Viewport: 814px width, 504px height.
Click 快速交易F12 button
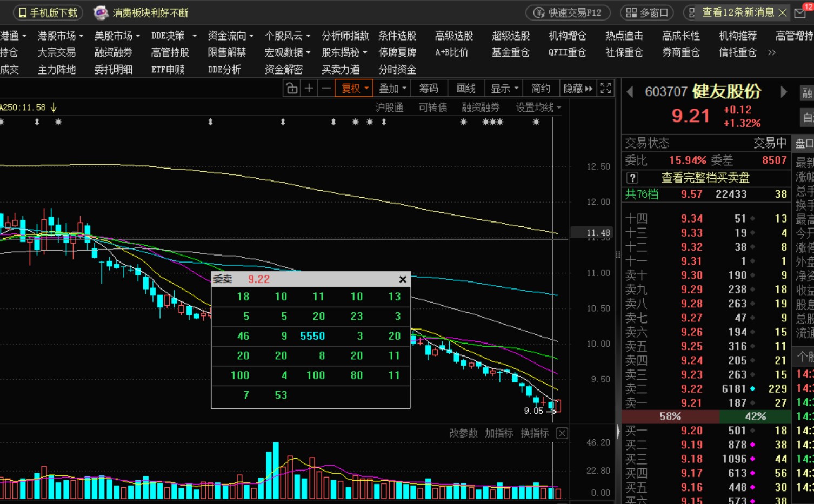coord(568,12)
